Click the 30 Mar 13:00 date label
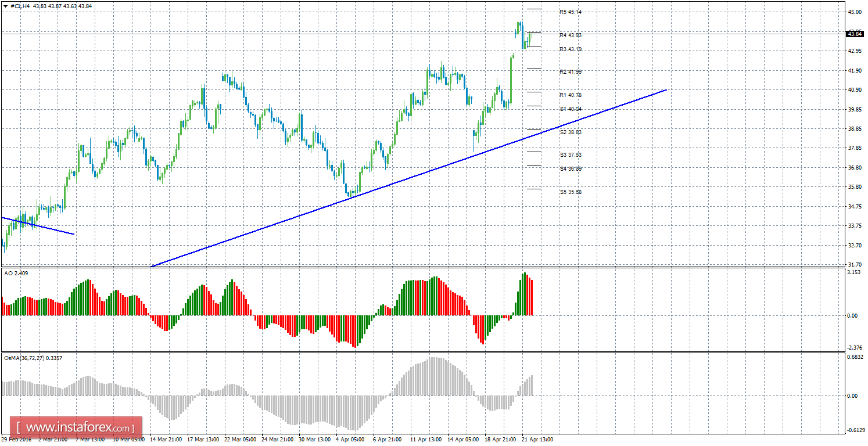This screenshot has width=868, height=446. (x=315, y=440)
